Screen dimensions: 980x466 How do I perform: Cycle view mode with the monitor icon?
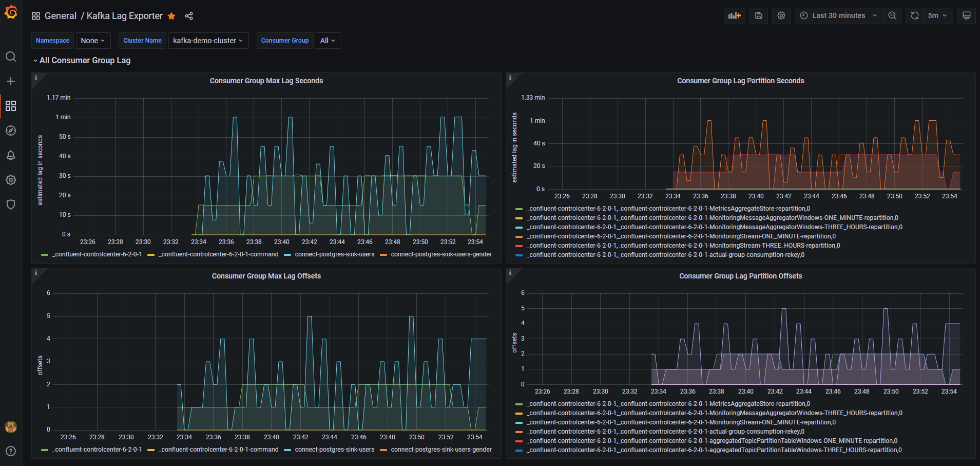(966, 15)
